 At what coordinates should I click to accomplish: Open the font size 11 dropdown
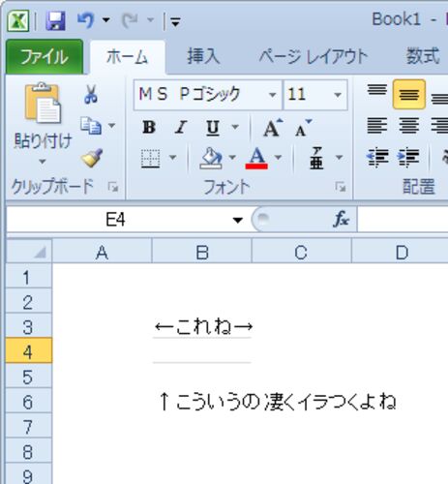338,95
